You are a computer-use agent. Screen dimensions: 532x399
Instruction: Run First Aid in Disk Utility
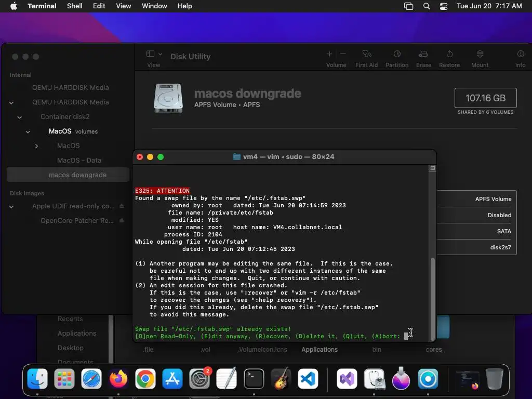coord(366,54)
